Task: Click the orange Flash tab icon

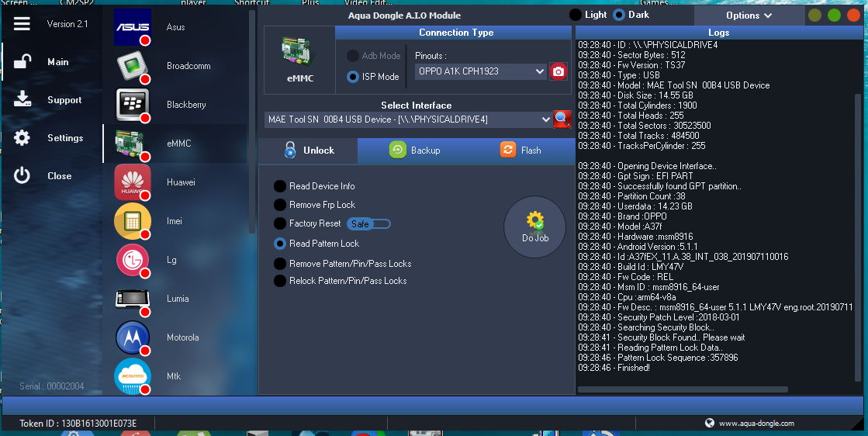Action: (x=507, y=150)
